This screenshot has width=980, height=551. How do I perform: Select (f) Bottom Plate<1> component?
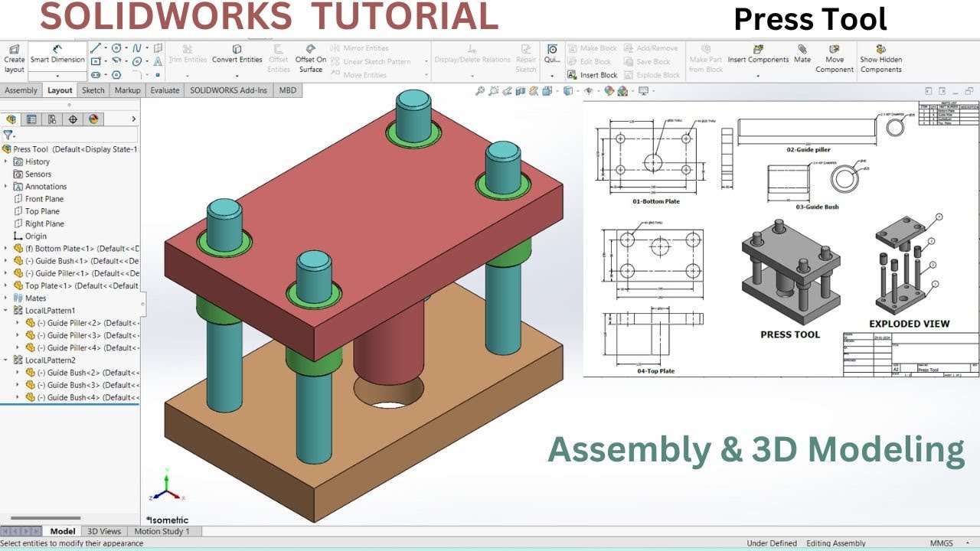point(77,249)
